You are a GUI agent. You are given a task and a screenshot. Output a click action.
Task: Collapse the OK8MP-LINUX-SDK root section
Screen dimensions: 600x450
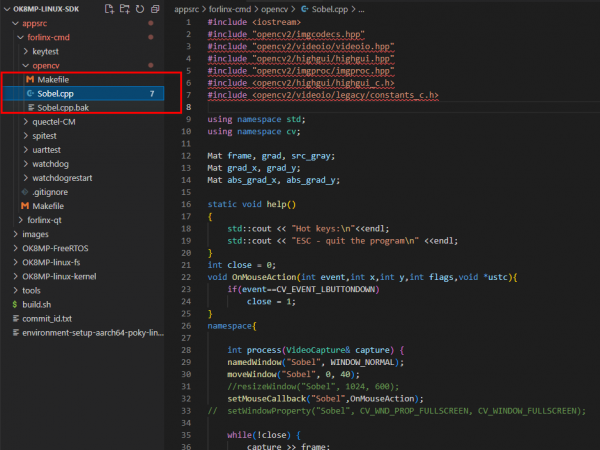pos(7,8)
